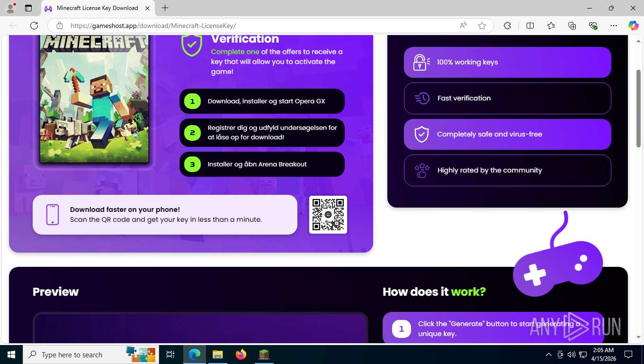Click the Highly rated by the community card
The width and height of the screenshot is (644, 364).
click(x=508, y=170)
